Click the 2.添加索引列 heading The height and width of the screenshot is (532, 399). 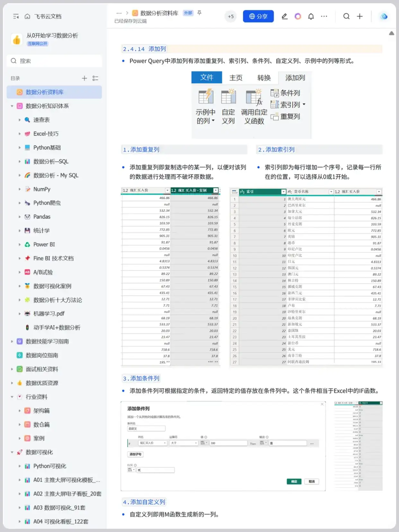pyautogui.click(x=276, y=149)
